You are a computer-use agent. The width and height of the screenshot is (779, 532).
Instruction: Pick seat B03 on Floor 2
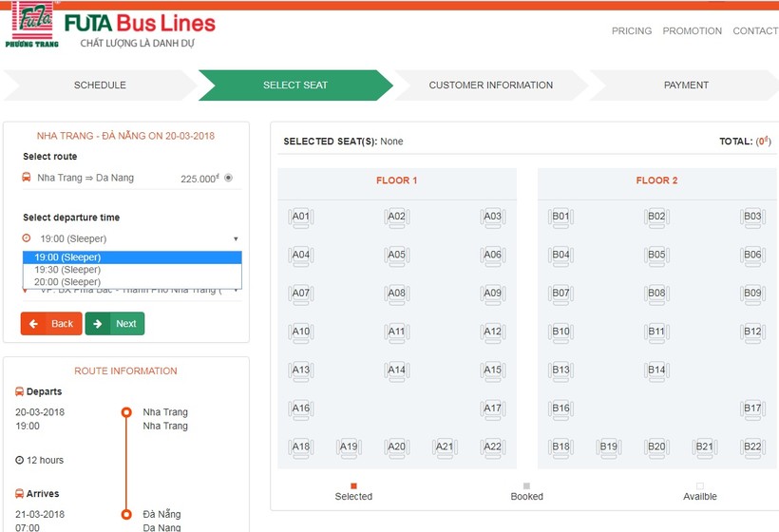coord(752,218)
